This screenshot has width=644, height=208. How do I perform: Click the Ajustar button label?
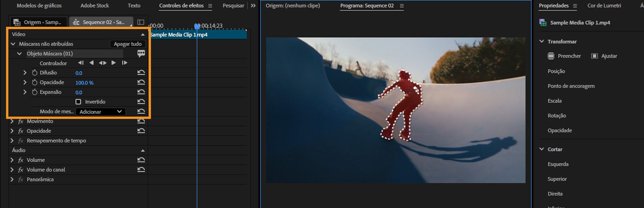(609, 56)
